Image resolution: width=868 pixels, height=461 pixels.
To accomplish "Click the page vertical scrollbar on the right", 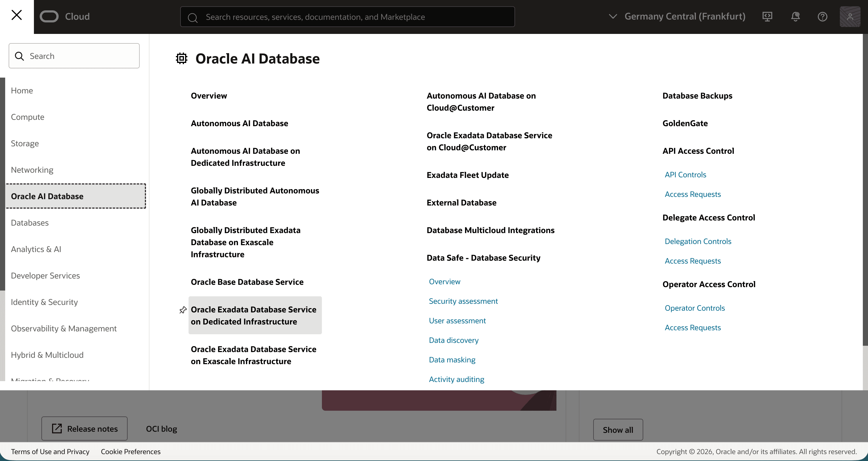I will tap(865, 190).
